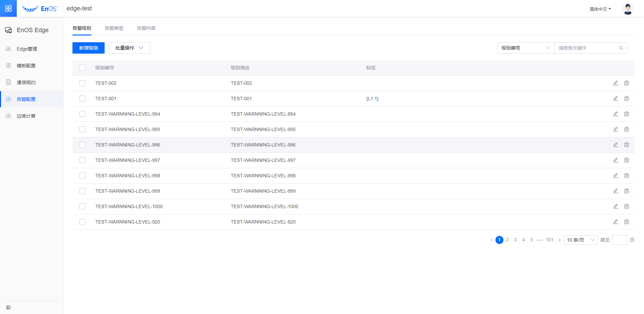Expand the 批量操作 dropdown
This screenshot has height=314, width=644.
(129, 48)
